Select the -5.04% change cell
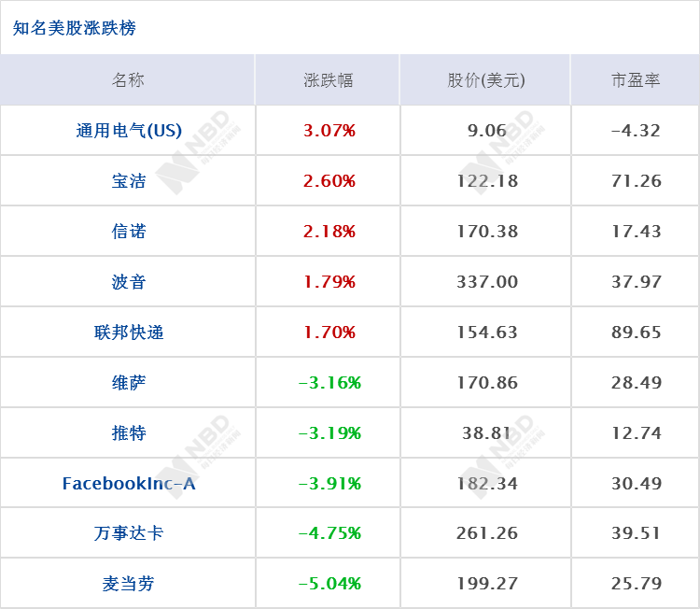The width and height of the screenshot is (700, 609). [x=329, y=585]
